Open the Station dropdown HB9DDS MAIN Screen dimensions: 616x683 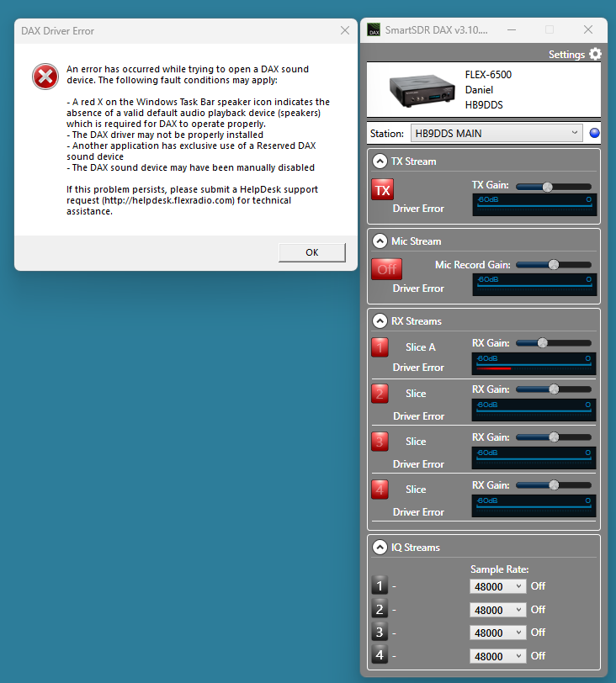(497, 133)
